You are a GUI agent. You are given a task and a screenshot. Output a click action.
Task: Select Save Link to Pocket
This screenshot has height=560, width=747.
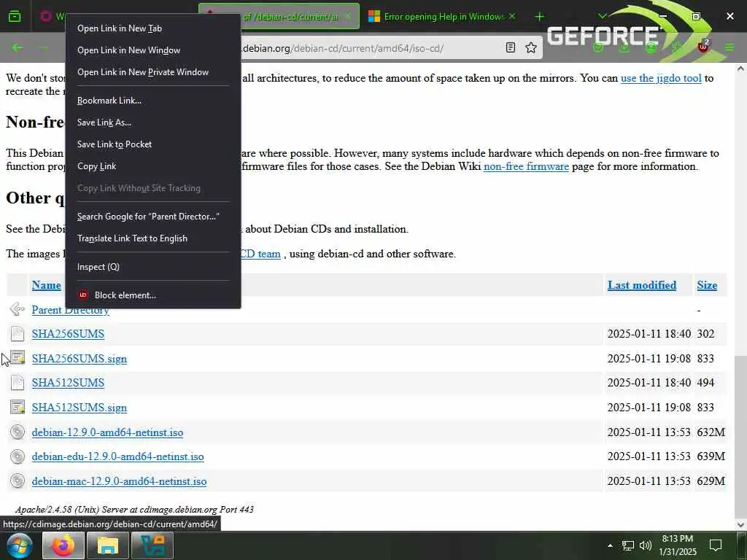click(152, 144)
